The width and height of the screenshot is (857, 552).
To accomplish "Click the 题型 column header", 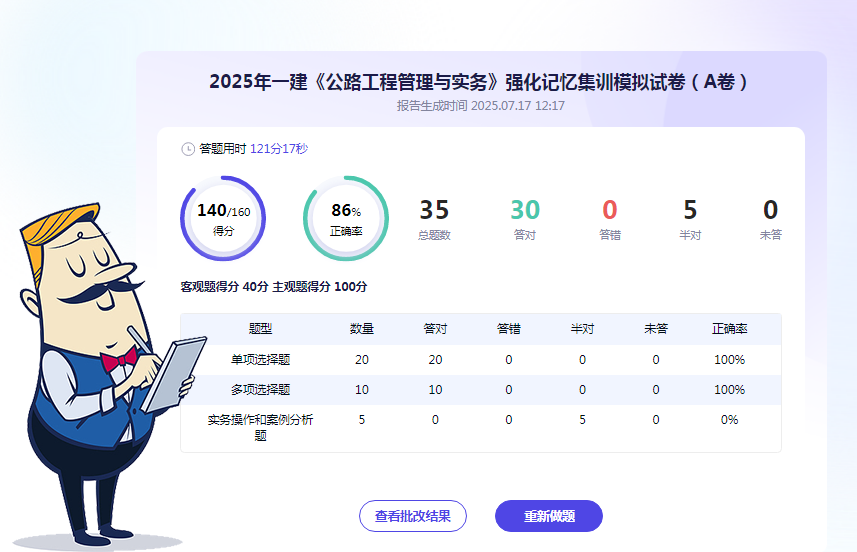I will pos(260,328).
